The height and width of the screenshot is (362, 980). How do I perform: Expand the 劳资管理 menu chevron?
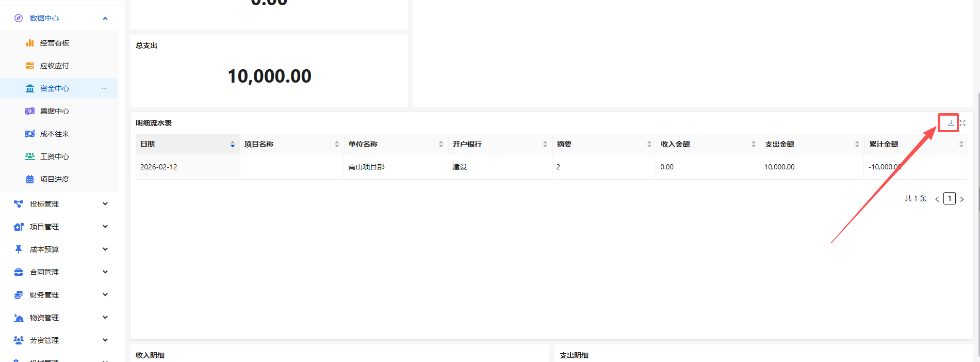pyautogui.click(x=105, y=340)
